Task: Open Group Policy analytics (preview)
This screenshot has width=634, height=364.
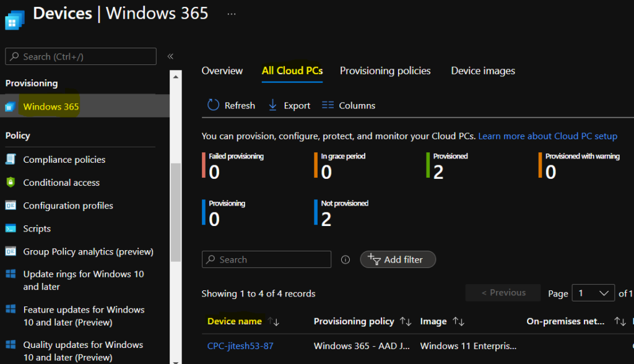Action: pos(88,251)
